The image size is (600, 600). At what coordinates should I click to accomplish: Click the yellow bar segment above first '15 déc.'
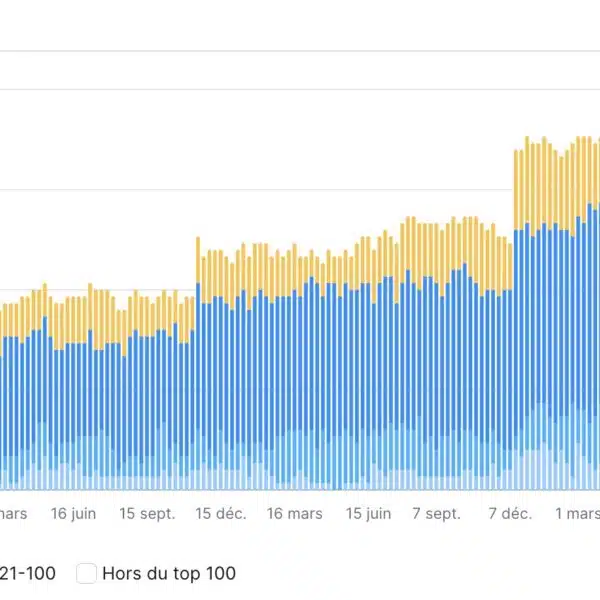[x=198, y=260]
